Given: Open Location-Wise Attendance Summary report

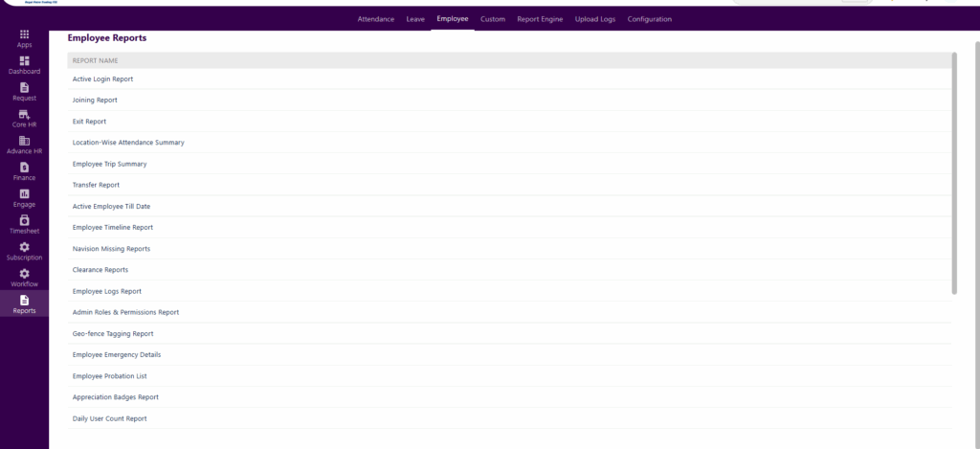Looking at the screenshot, I should [128, 143].
